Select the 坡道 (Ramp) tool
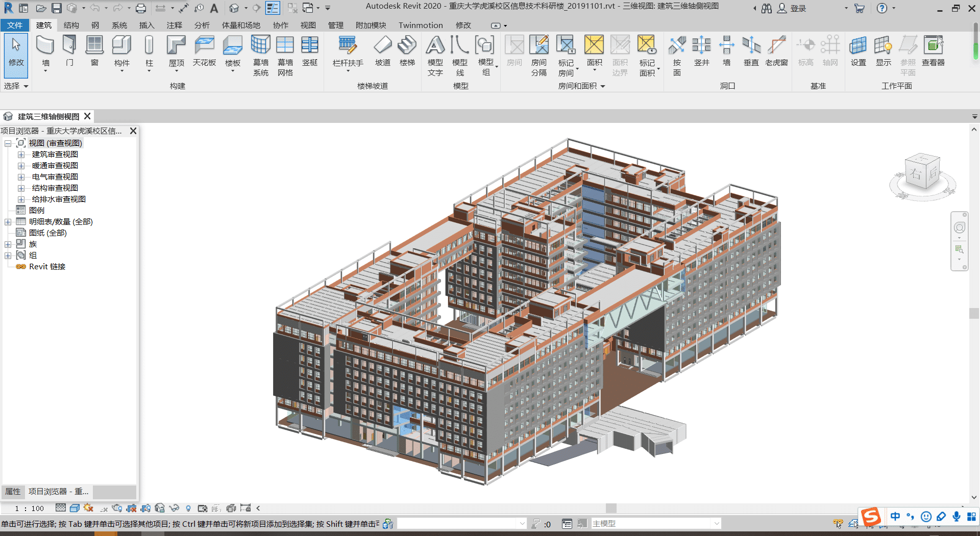The height and width of the screenshot is (536, 980). point(382,52)
